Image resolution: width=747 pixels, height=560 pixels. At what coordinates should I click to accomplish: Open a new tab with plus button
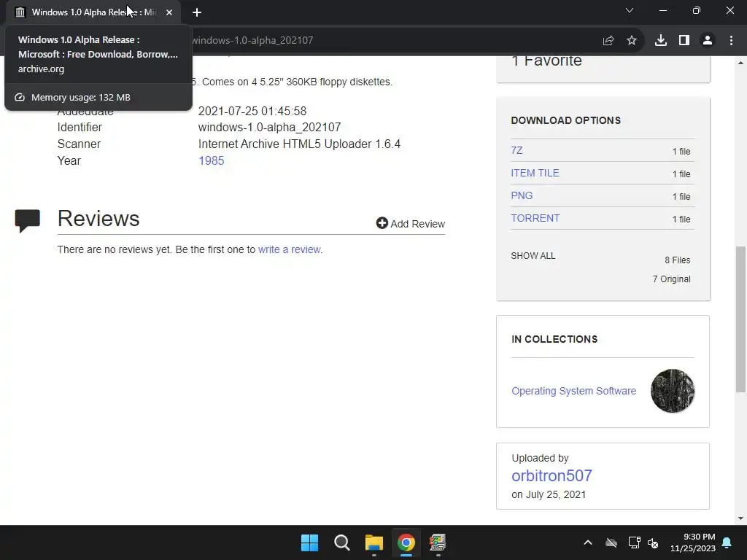[x=197, y=12]
